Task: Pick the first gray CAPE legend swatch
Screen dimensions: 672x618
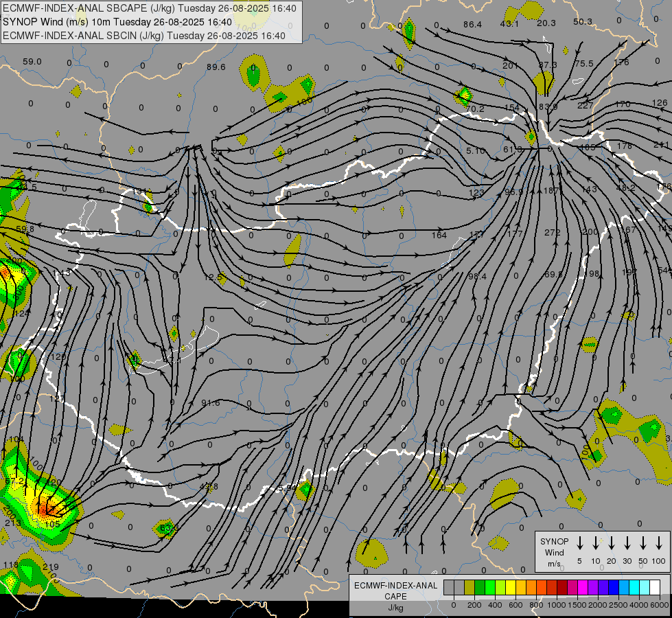Action: click(449, 588)
